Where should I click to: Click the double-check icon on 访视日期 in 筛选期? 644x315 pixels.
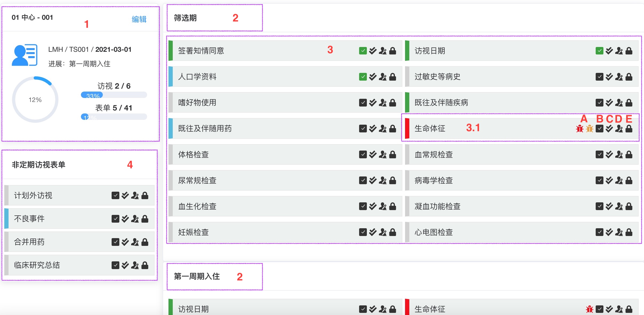[609, 51]
